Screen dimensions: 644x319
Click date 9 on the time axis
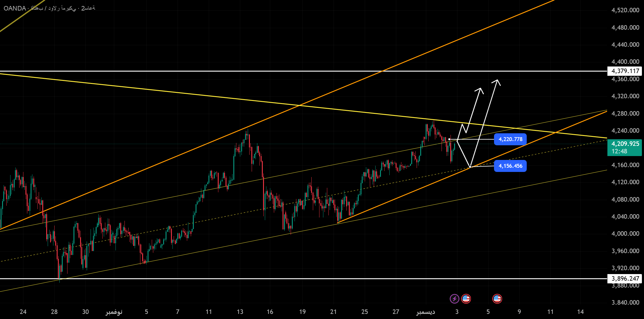coord(519,312)
